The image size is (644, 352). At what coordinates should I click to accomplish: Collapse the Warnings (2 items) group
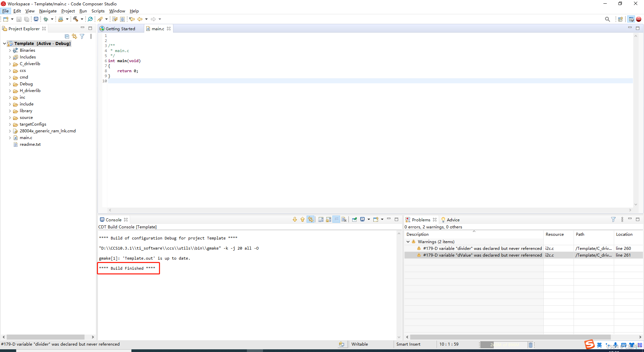(408, 242)
